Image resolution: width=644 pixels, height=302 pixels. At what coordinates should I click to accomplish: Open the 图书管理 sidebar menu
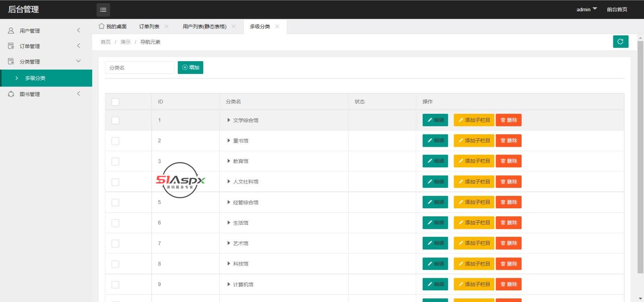point(46,94)
